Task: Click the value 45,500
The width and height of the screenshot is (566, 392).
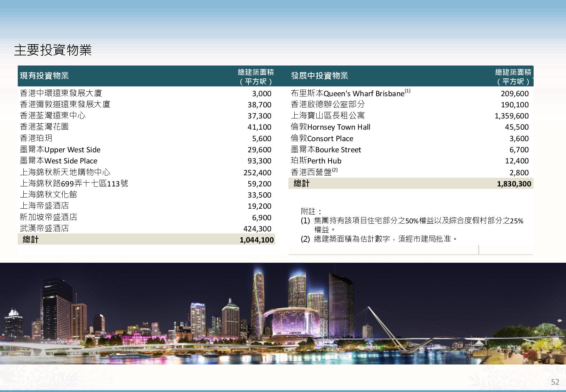Action: tap(517, 127)
